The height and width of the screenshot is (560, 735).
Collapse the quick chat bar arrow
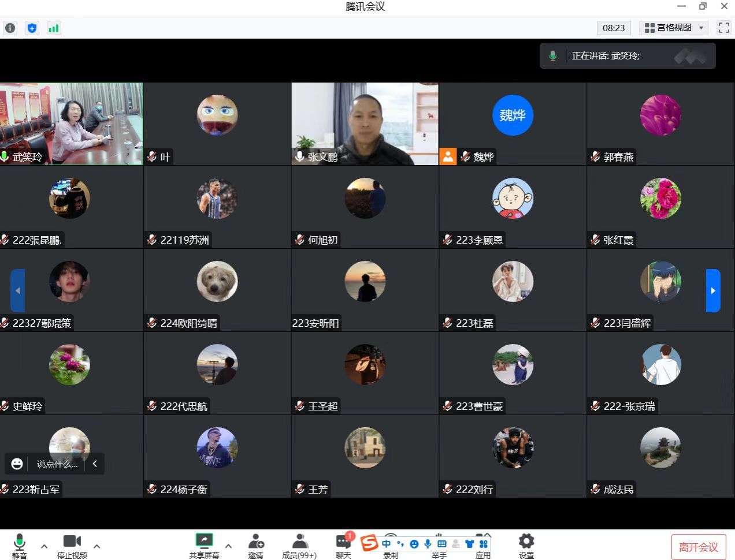(95, 463)
